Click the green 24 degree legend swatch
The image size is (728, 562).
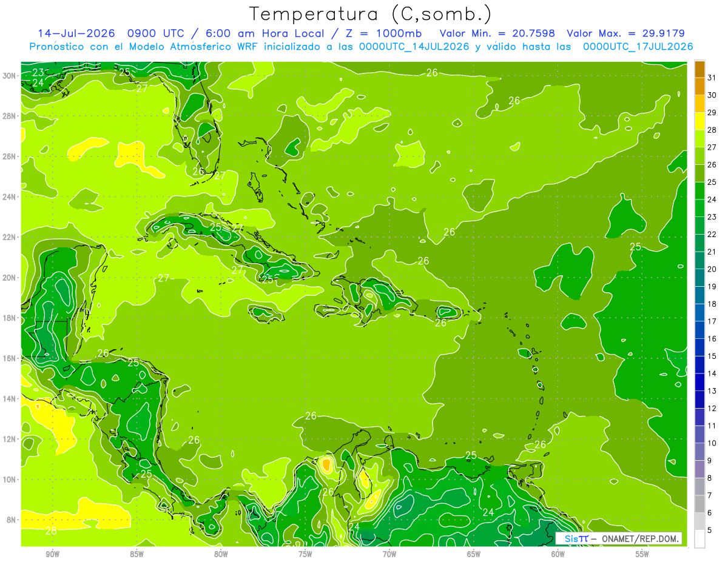pos(699,191)
